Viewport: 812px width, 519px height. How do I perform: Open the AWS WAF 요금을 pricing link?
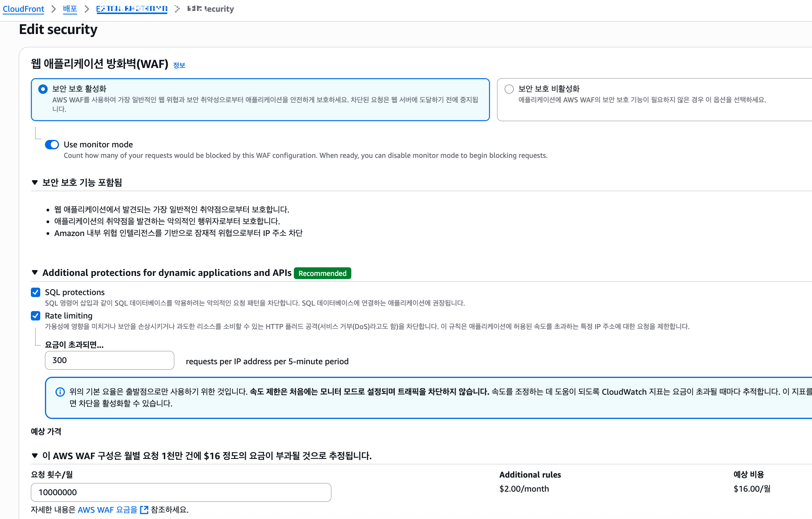pos(107,510)
